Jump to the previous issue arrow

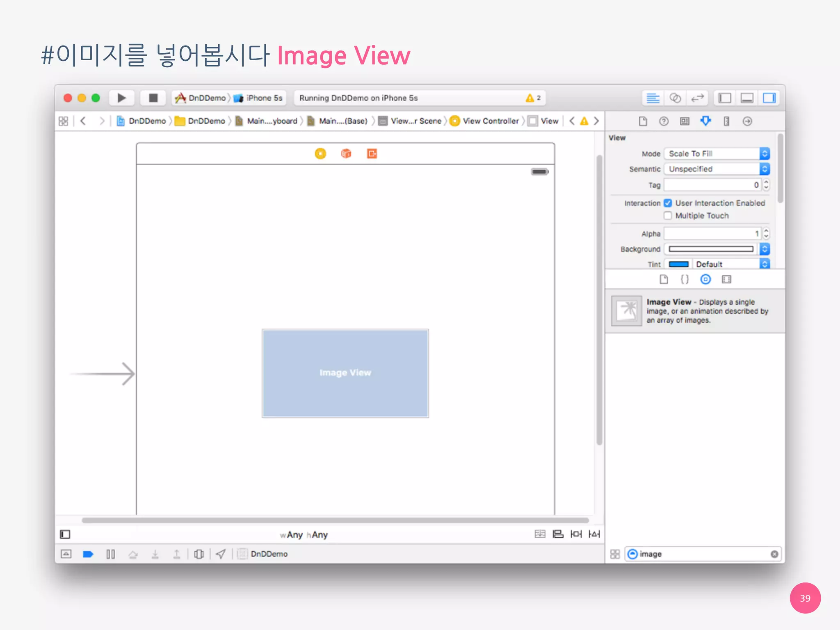click(572, 121)
